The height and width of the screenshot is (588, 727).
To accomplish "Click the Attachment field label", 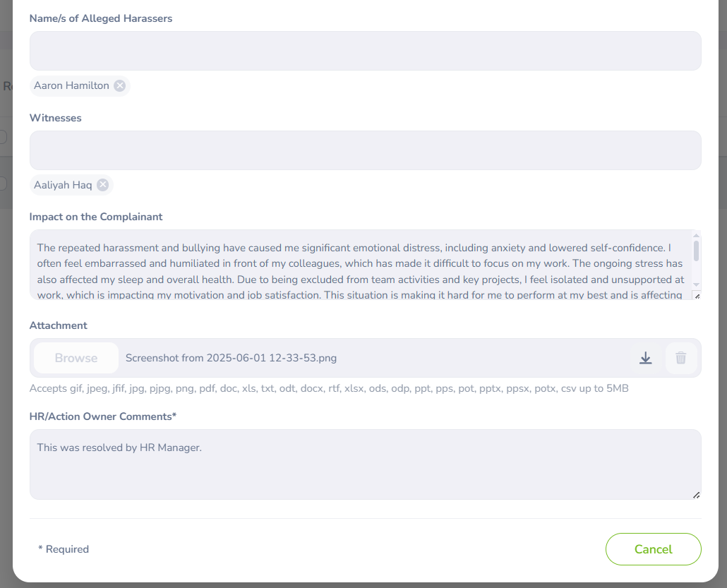I will pos(58,325).
